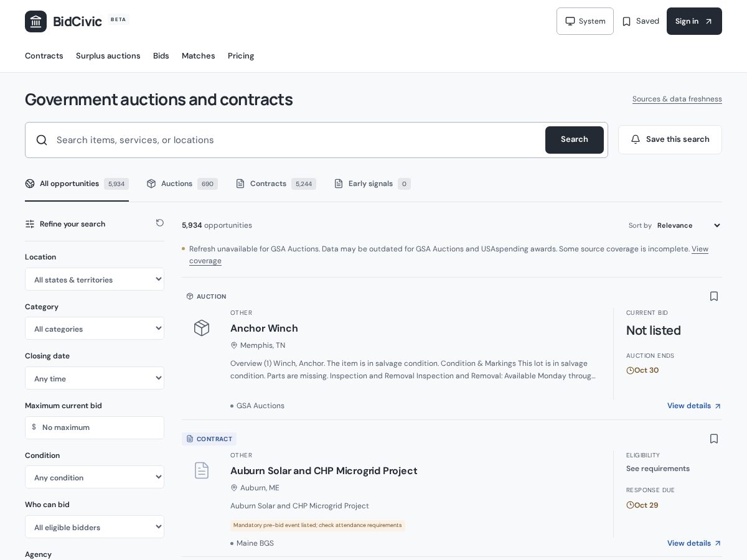The width and height of the screenshot is (747, 560).
Task: Click the location pin beside Memphis, TN
Action: tap(234, 345)
